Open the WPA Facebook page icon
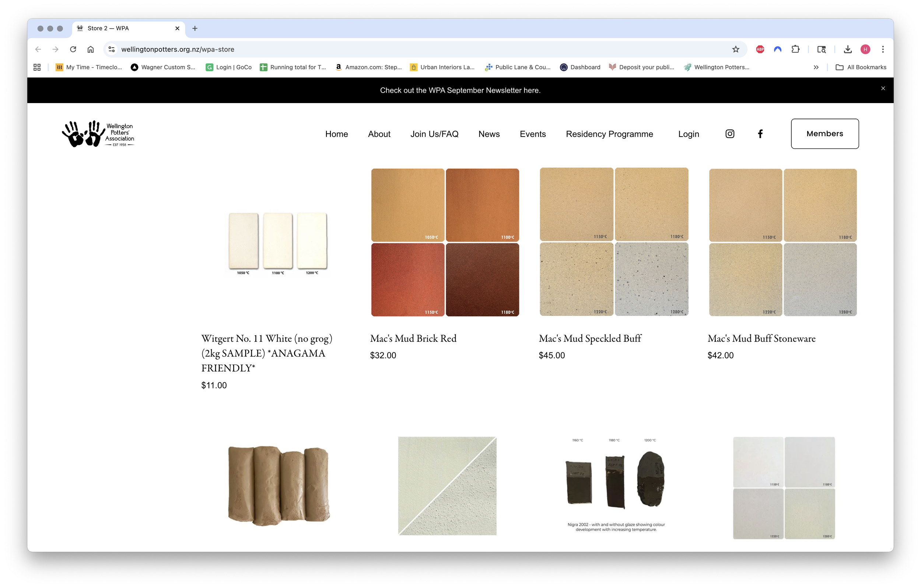Image resolution: width=921 pixels, height=588 pixels. point(760,134)
